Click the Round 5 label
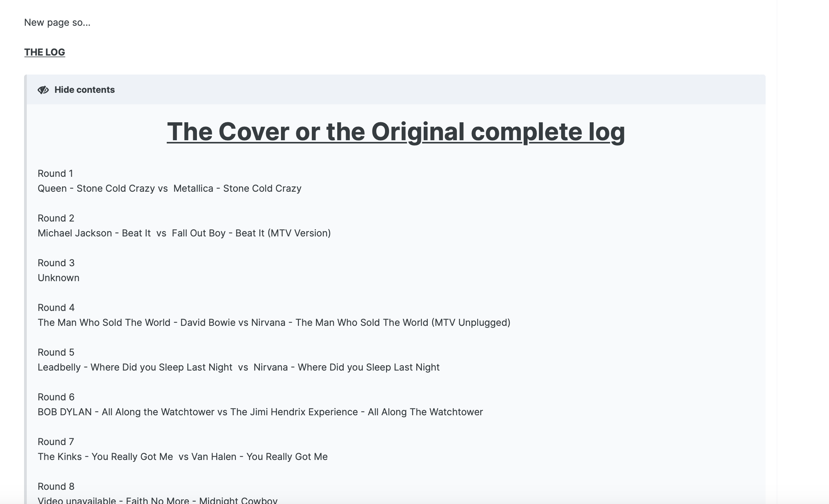This screenshot has width=829, height=504. [56, 352]
